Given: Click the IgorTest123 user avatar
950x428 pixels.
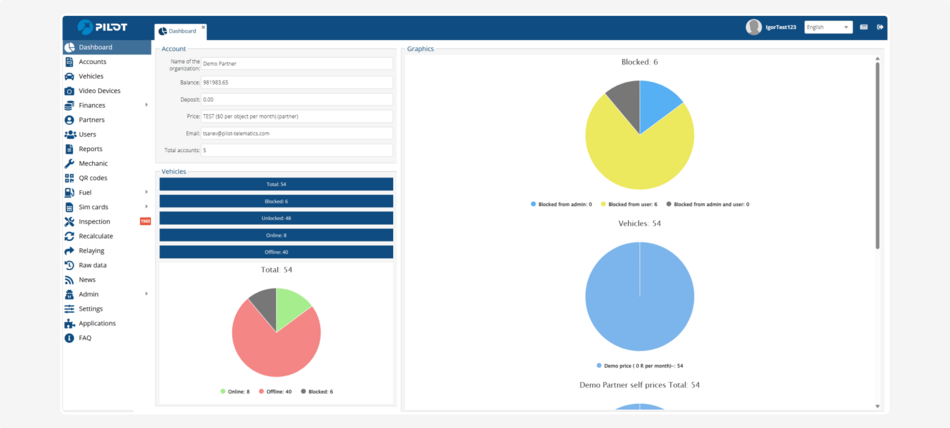Looking at the screenshot, I should tap(754, 27).
